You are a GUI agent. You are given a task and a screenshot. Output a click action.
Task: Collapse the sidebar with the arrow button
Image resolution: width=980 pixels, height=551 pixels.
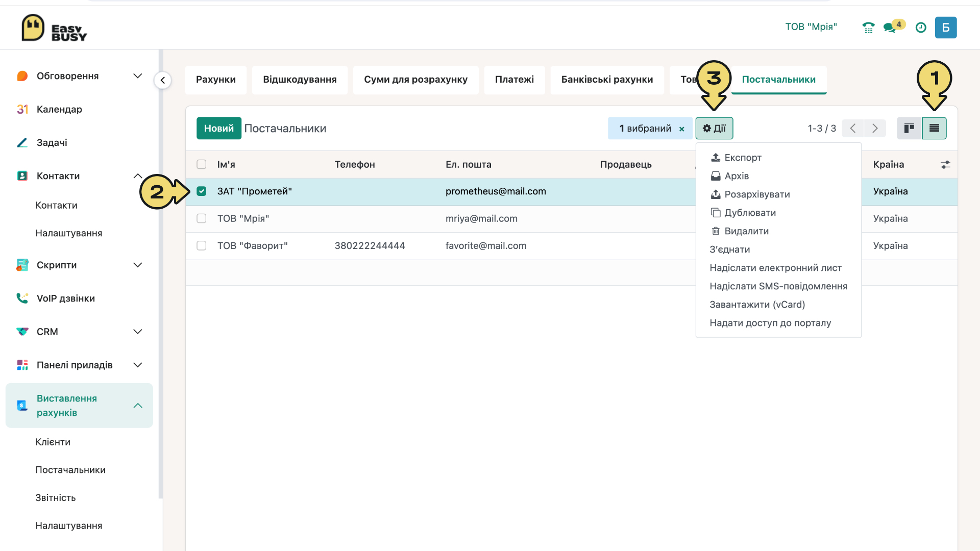point(163,80)
